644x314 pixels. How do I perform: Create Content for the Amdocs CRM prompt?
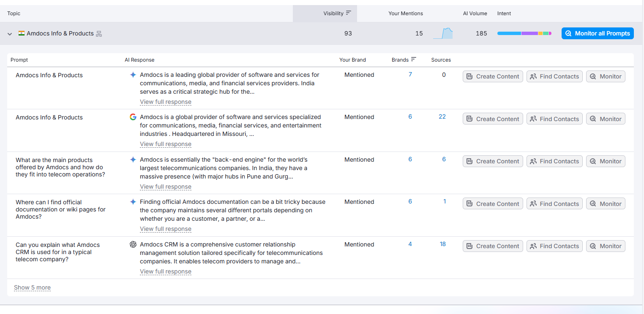tap(493, 246)
